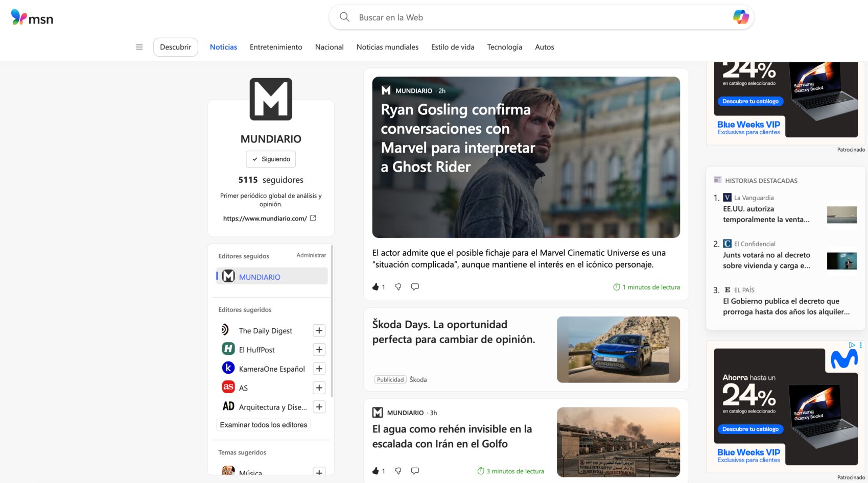Screen dimensions: 868x483
Task: Click La Vanguardia source icon
Action: click(728, 197)
